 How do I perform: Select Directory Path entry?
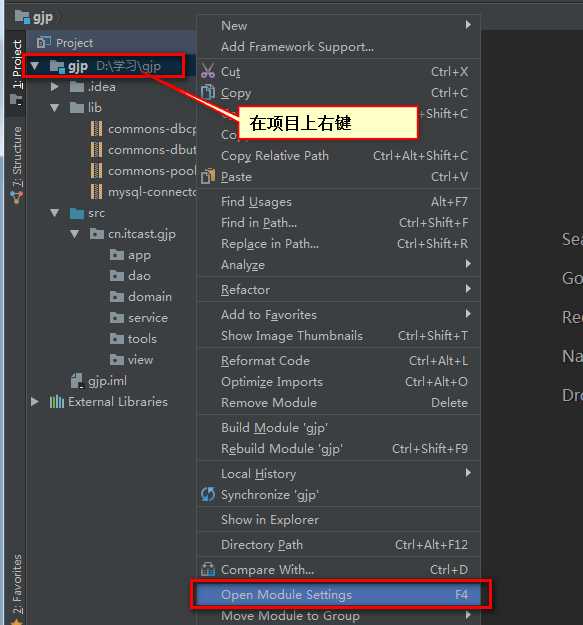point(340,544)
